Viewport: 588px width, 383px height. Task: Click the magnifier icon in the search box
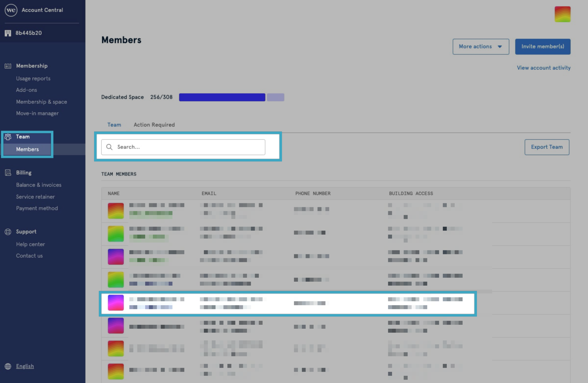click(110, 147)
